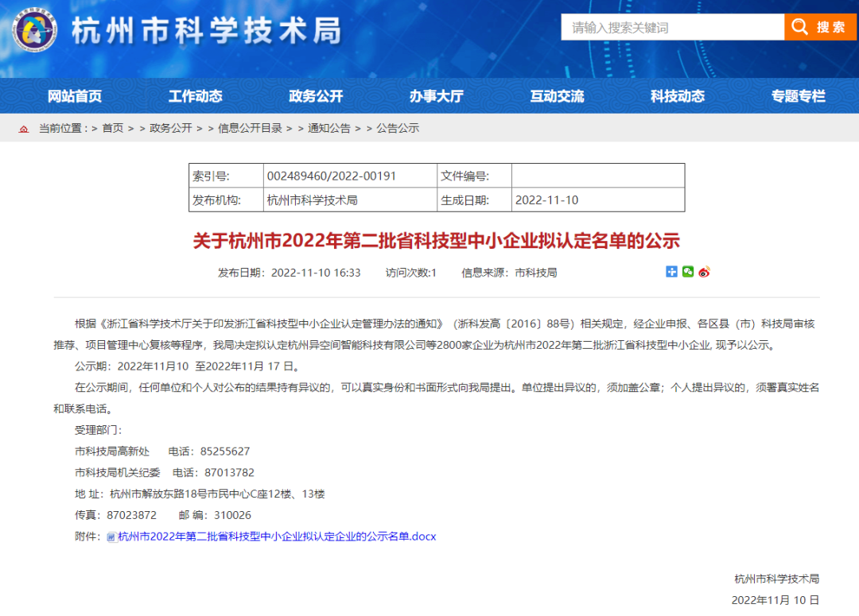
Task: Click the phone number 85255627
Action: 225,451
